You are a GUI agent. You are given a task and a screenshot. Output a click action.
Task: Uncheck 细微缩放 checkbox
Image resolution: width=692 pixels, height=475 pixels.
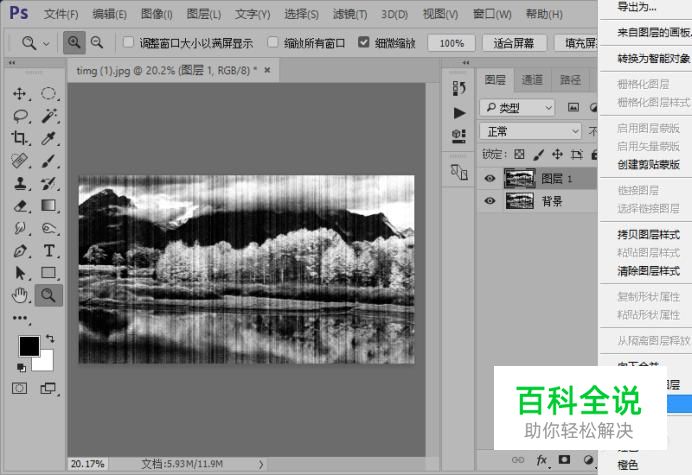click(x=364, y=42)
